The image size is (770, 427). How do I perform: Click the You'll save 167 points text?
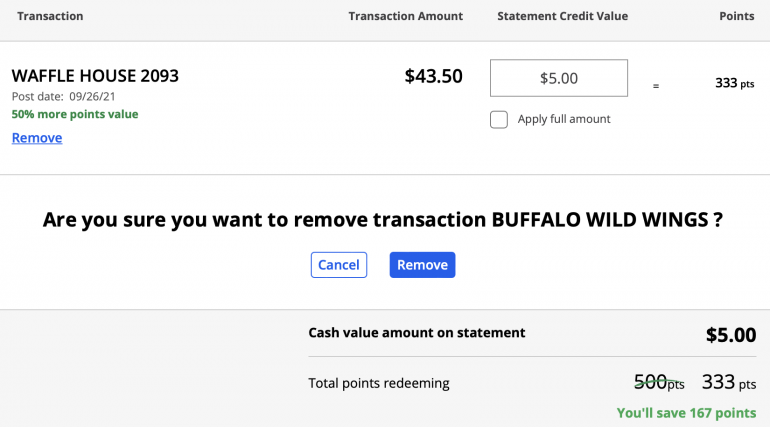click(686, 413)
